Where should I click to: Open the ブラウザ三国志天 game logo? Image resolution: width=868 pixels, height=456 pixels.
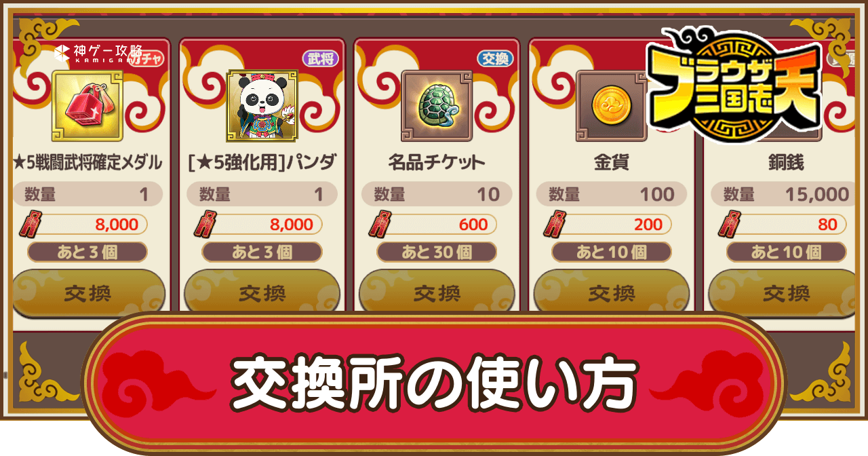click(x=733, y=84)
